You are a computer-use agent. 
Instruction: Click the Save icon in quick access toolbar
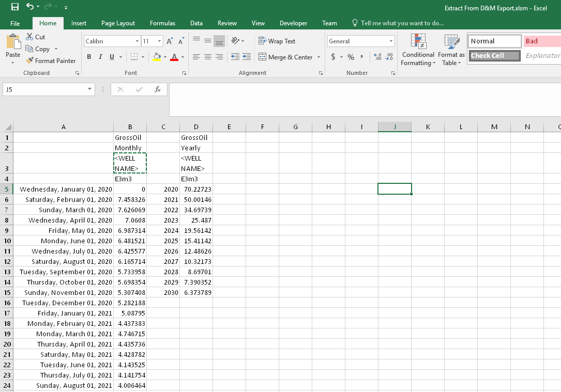pos(15,7)
